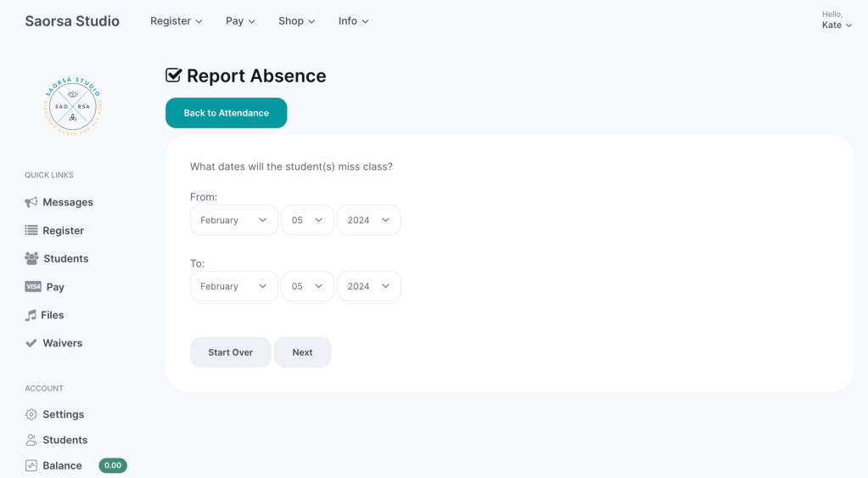Viewport: 868px width, 478px height.
Task: Expand the Hello, Kate user menu
Action: pyautogui.click(x=837, y=20)
